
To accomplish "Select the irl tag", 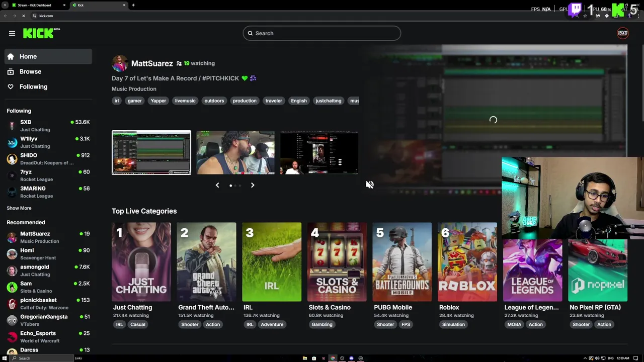I will (x=117, y=101).
